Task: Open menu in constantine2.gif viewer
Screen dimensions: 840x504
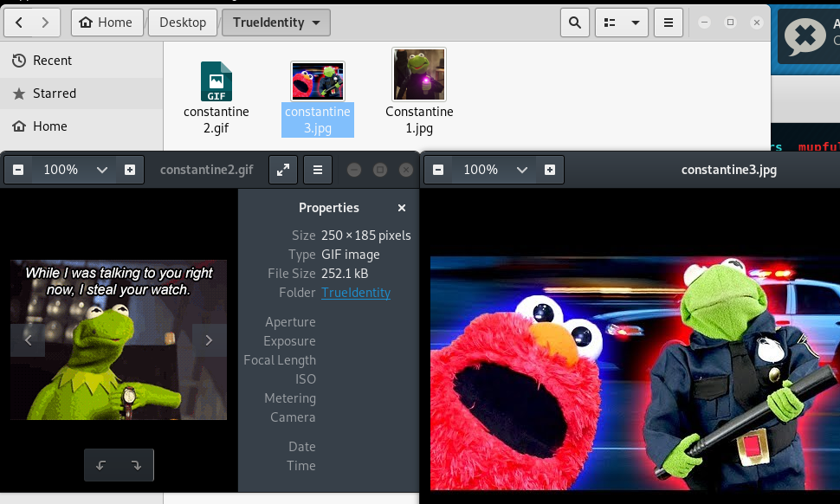Action: tap(318, 170)
